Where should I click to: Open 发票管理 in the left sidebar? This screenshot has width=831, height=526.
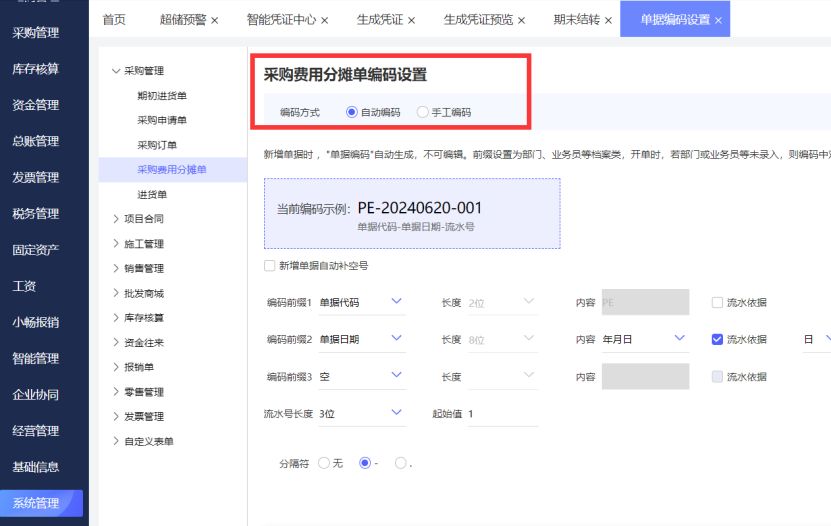35,178
